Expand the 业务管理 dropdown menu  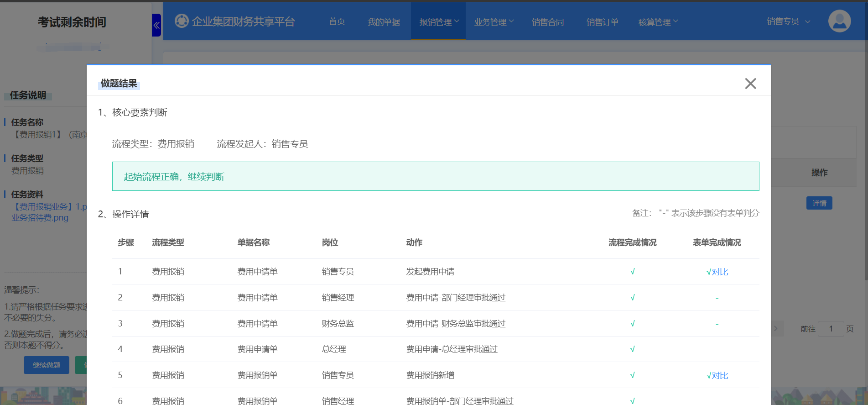[494, 22]
